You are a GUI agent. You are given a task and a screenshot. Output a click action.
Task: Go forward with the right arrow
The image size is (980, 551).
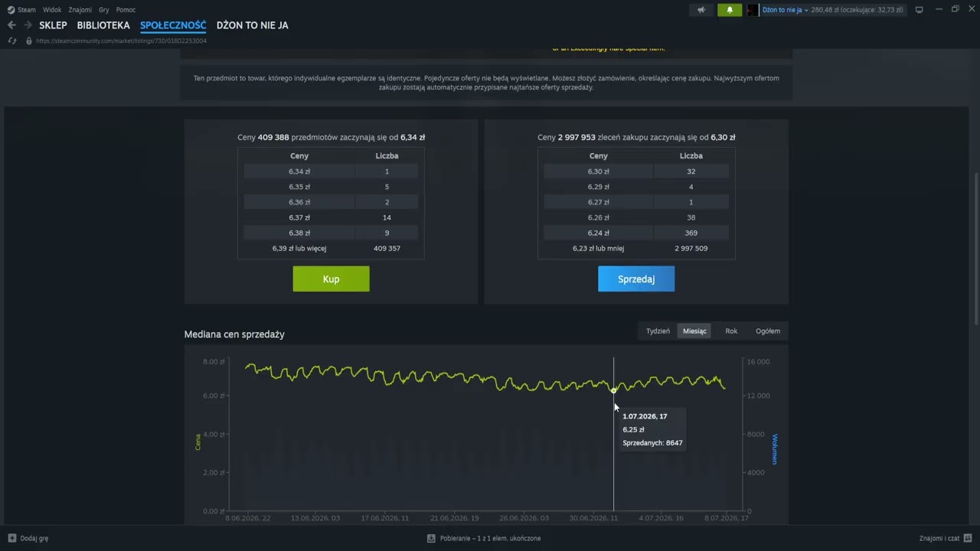28,25
